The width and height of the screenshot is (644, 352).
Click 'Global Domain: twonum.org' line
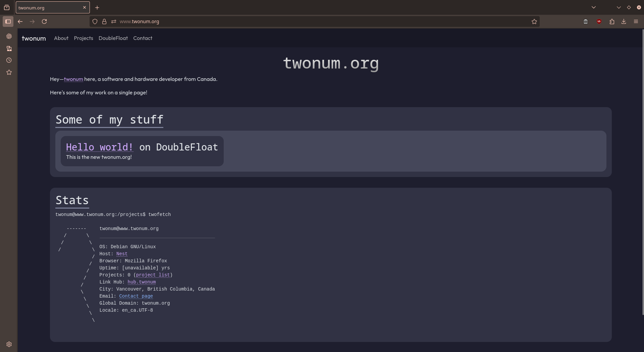[x=135, y=303]
